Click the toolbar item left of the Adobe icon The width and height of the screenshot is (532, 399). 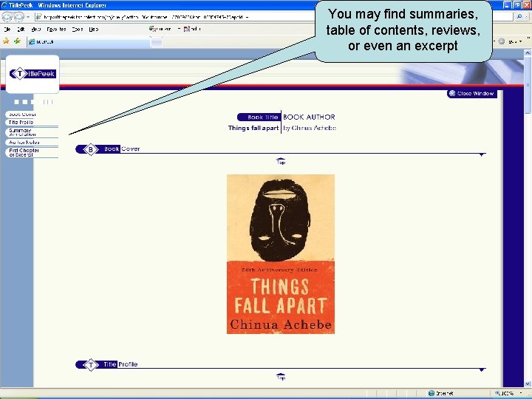[160, 29]
